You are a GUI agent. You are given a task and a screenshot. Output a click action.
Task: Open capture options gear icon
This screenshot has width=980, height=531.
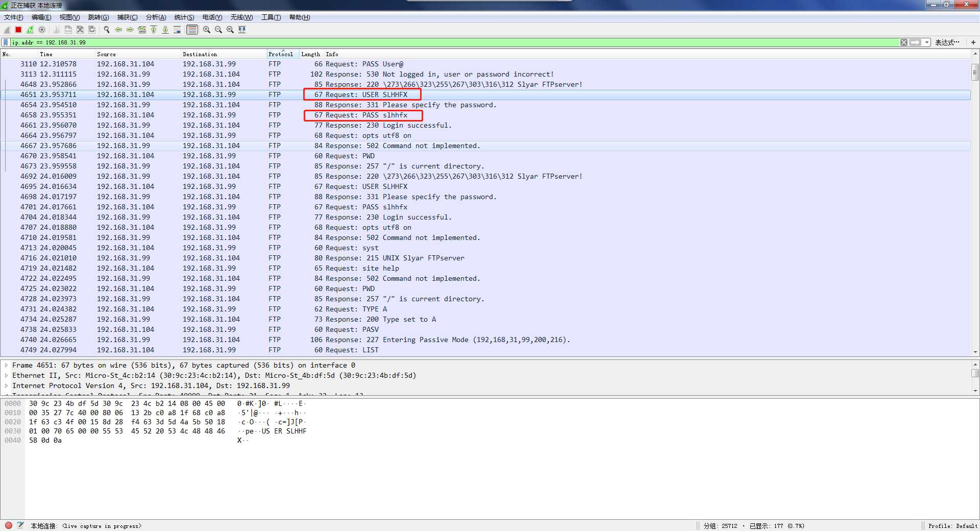42,30
